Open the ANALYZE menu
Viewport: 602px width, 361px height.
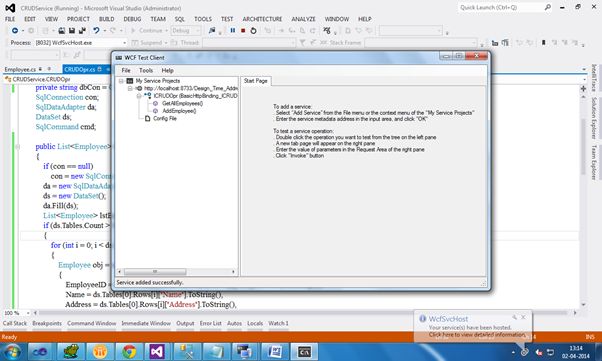(303, 19)
